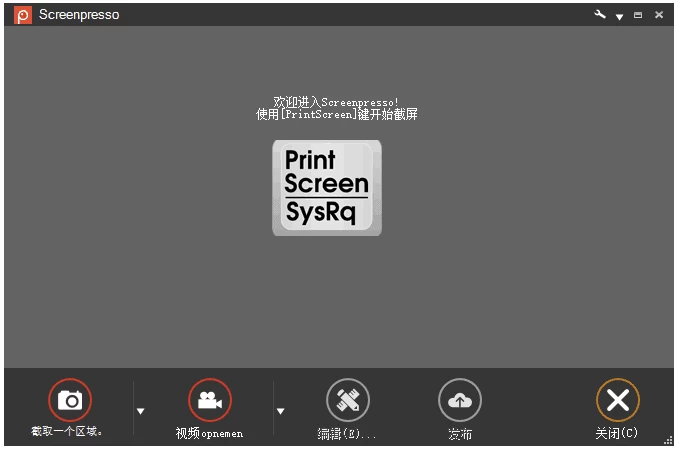Click the 欢迎进入Screenpresso welcome text
This screenshot has width=677, height=449.
coord(336,102)
